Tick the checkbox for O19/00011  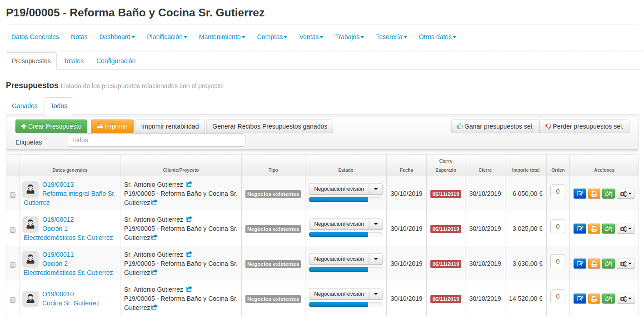coord(13,265)
